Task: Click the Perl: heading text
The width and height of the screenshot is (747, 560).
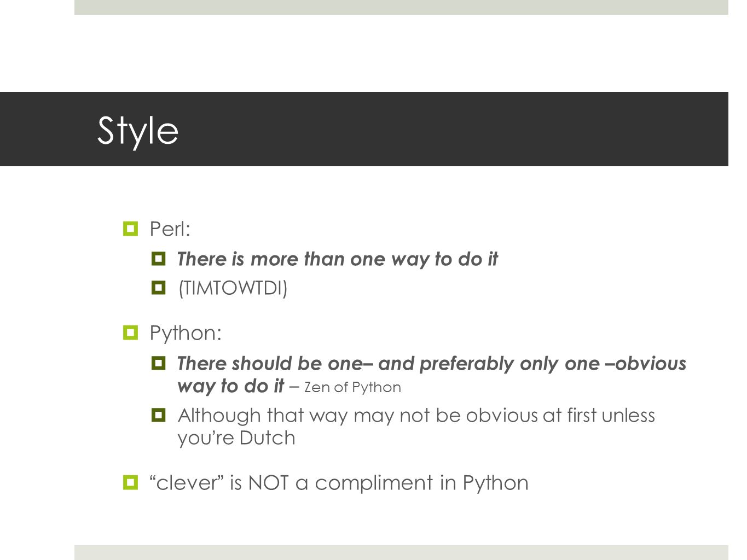Action: pyautogui.click(x=170, y=229)
